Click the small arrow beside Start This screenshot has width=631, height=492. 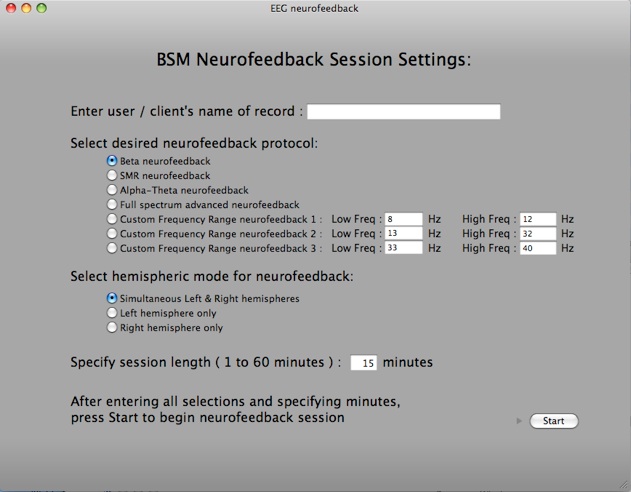(519, 421)
